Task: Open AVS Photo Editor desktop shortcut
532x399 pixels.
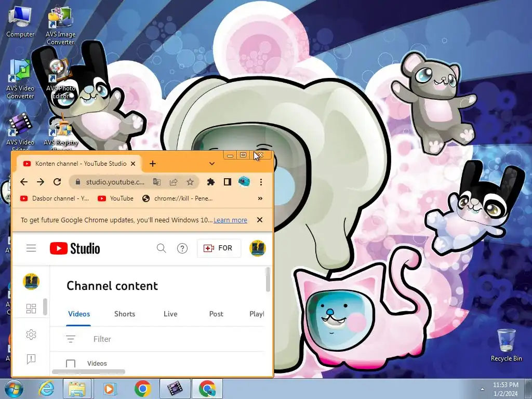Action: point(60,79)
